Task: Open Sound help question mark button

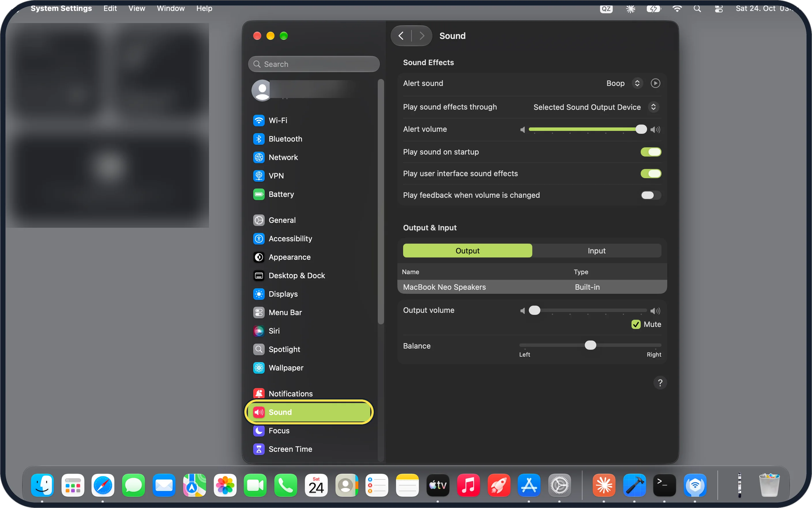Action: click(660, 383)
